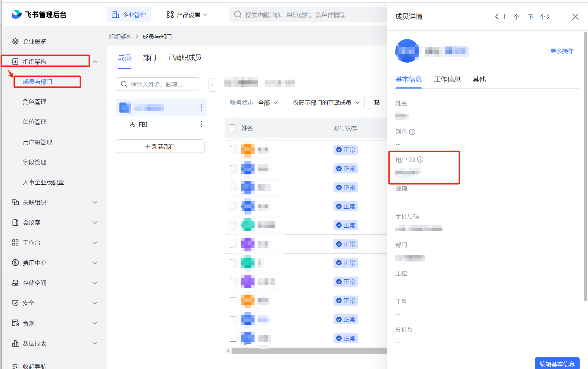Click the 编辑基本信息 button
The width and height of the screenshot is (588, 369).
(556, 363)
